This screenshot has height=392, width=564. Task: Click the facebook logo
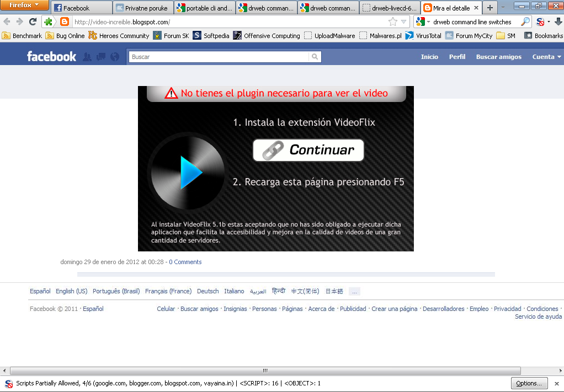(51, 56)
